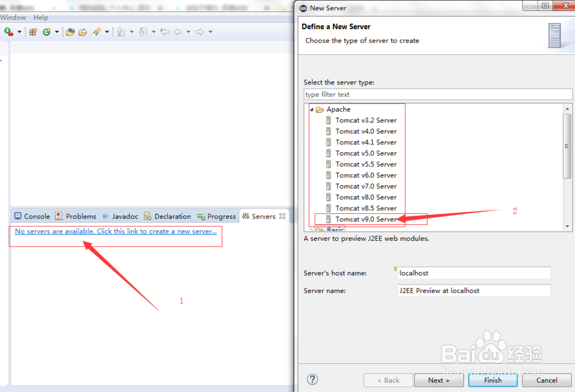Select Tomcat v4.1 Server
Viewport: 575px width, 392px height.
click(366, 143)
